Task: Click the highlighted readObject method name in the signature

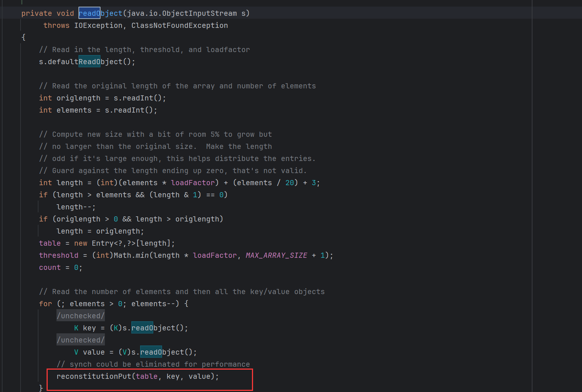Action: [x=100, y=13]
